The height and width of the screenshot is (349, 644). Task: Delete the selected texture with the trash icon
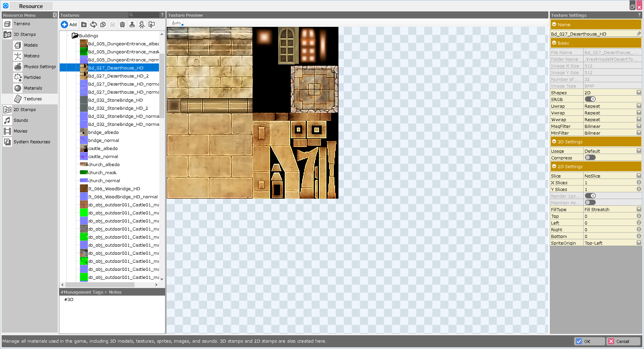tap(122, 24)
